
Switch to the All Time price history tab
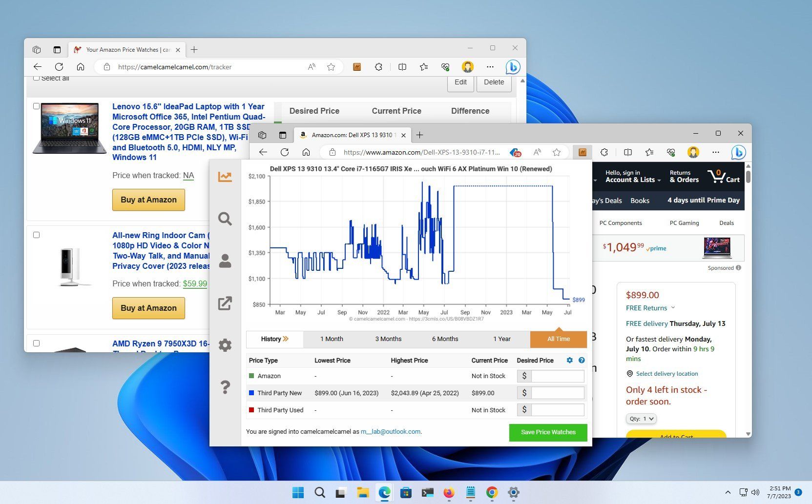tap(558, 339)
